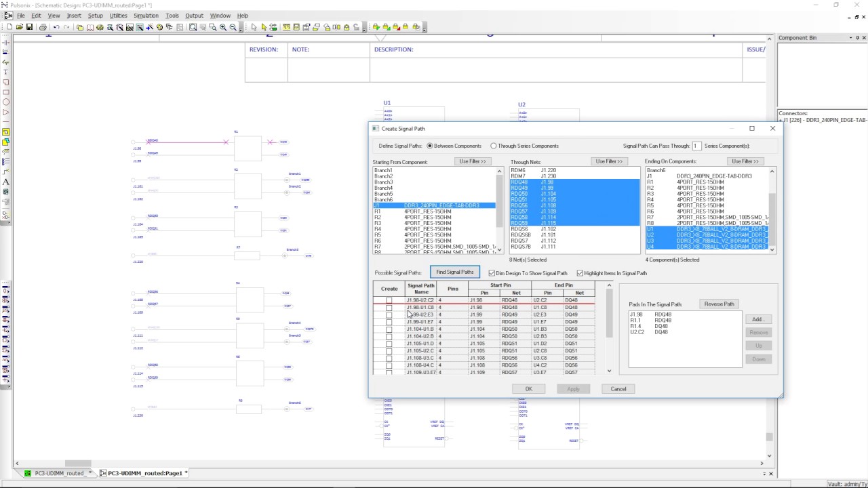Open the Simulation menu
The height and width of the screenshot is (488, 868).
point(146,16)
